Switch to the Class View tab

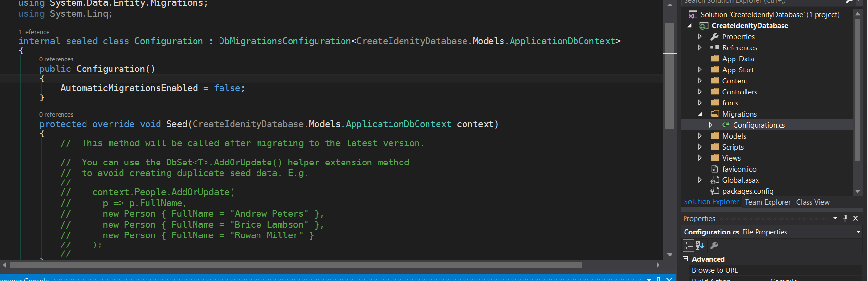point(813,202)
